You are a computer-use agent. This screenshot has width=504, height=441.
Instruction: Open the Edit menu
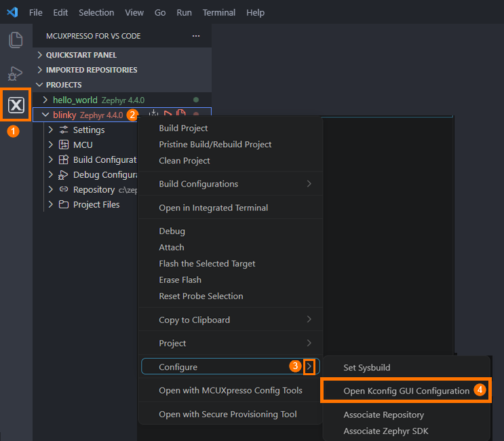click(60, 12)
